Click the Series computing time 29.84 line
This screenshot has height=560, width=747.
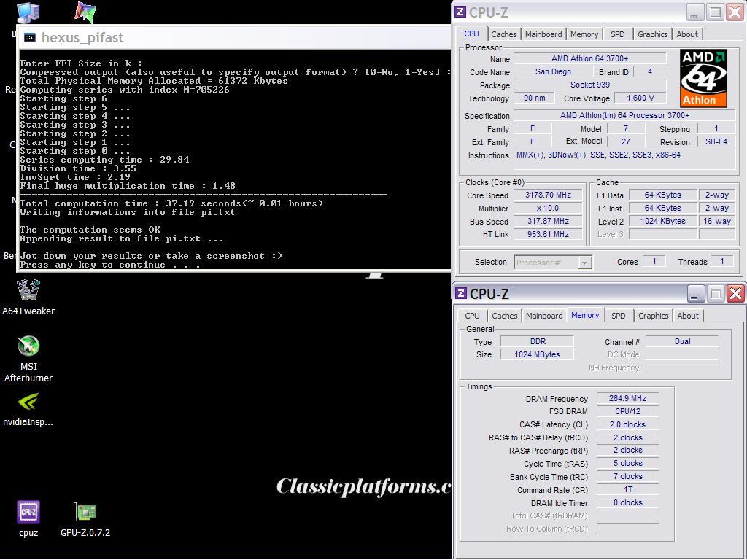coord(105,160)
